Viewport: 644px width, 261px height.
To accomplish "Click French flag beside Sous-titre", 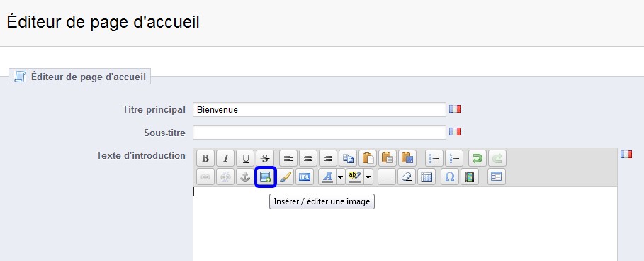I will point(455,131).
